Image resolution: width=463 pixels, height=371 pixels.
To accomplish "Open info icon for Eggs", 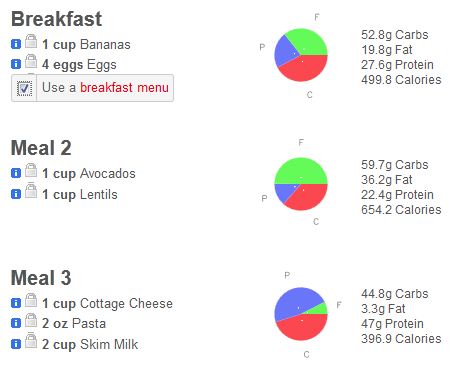I will [x=16, y=64].
